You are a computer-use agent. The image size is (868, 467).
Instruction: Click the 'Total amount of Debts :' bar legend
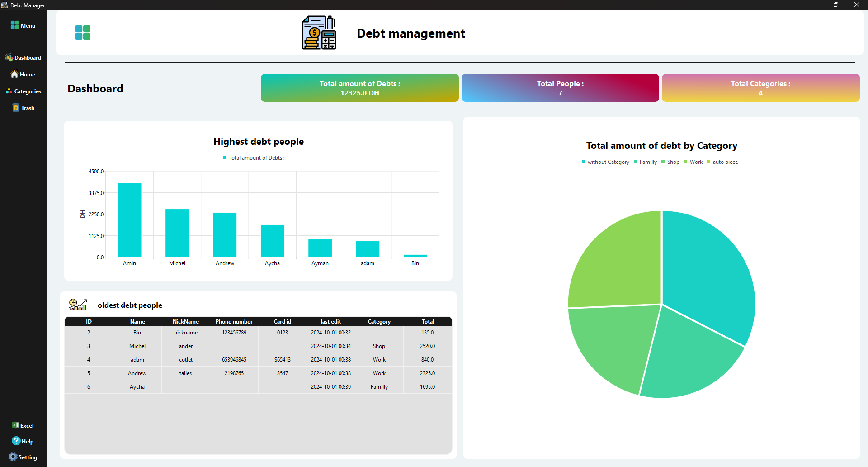(x=254, y=158)
